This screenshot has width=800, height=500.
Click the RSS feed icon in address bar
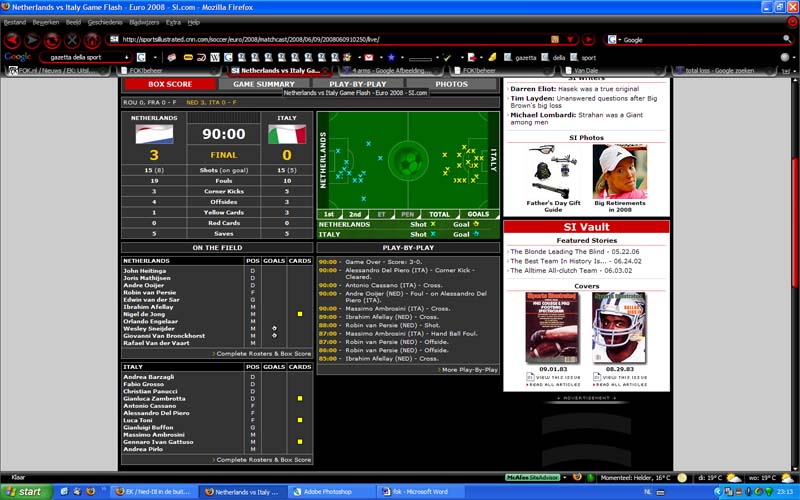click(x=555, y=39)
